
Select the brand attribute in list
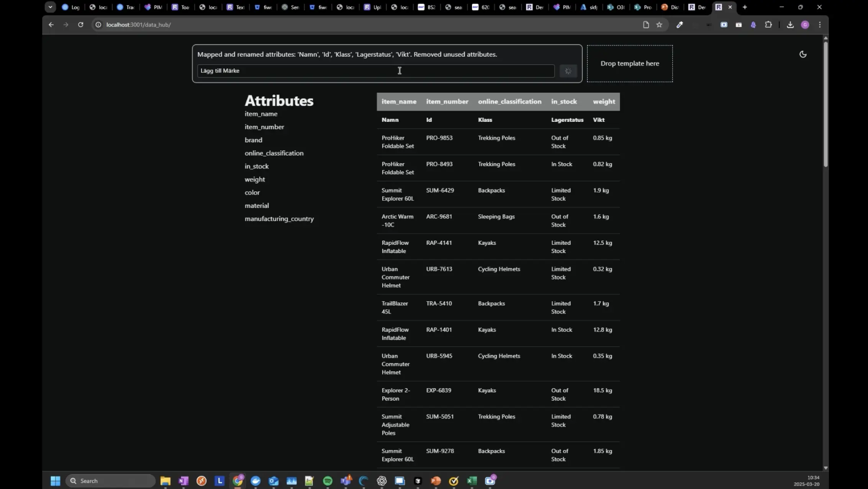[x=253, y=140]
